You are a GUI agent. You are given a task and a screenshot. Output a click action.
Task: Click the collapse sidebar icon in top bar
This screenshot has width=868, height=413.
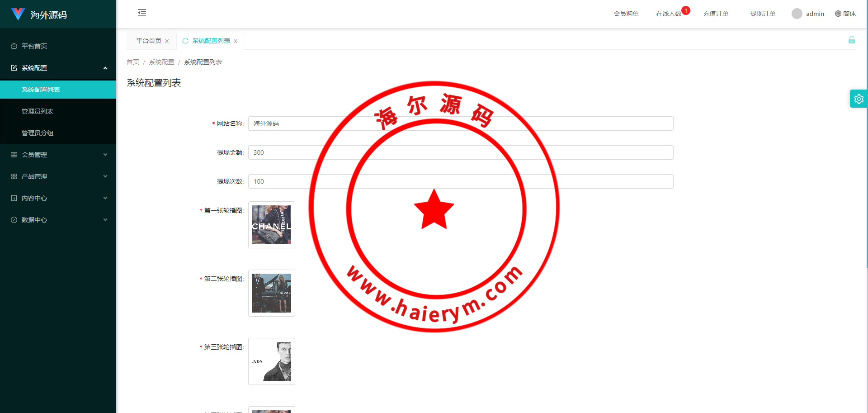[142, 13]
